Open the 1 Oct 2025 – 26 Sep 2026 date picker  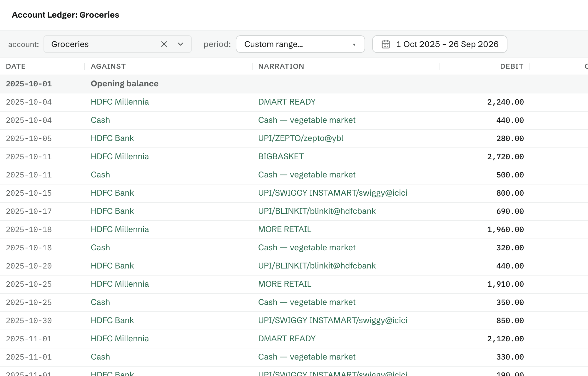[x=440, y=44]
